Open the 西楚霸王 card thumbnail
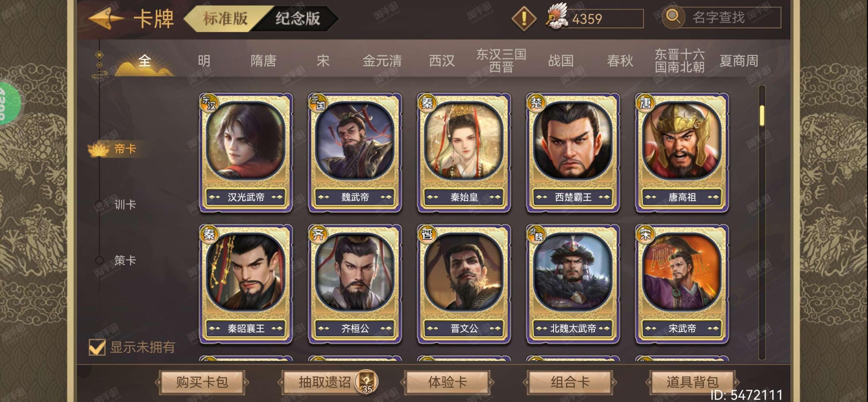This screenshot has height=402, width=868. click(x=573, y=153)
